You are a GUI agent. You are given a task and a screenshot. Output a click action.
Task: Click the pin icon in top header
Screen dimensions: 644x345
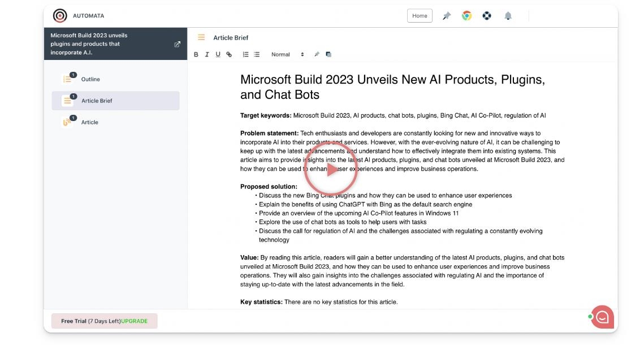pyautogui.click(x=447, y=16)
